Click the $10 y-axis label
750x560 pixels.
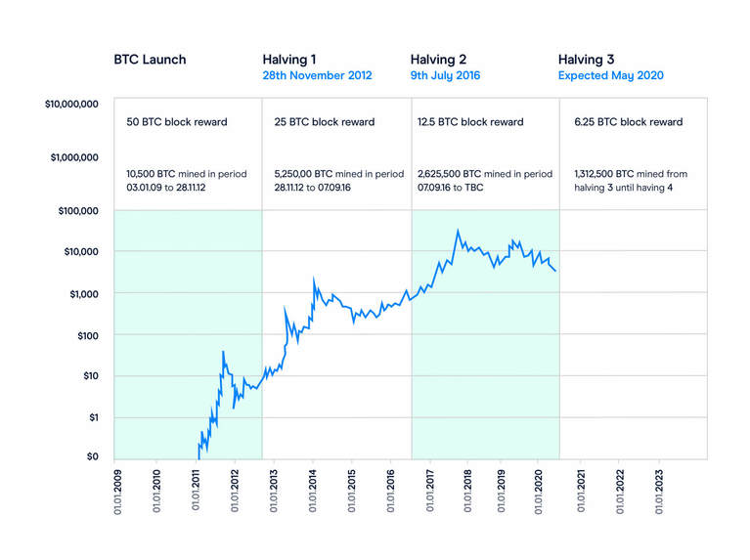(91, 376)
